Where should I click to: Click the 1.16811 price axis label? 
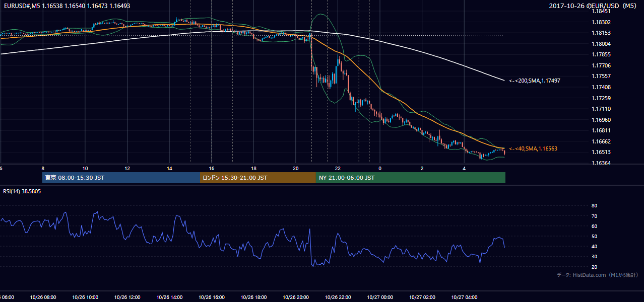602,130
